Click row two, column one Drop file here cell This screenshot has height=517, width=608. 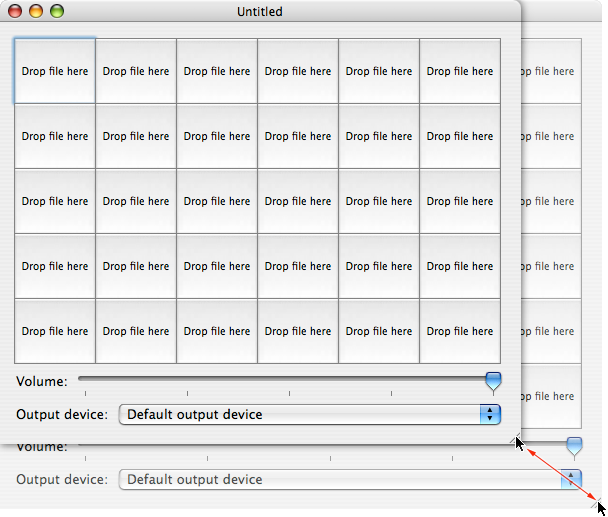click(x=55, y=136)
